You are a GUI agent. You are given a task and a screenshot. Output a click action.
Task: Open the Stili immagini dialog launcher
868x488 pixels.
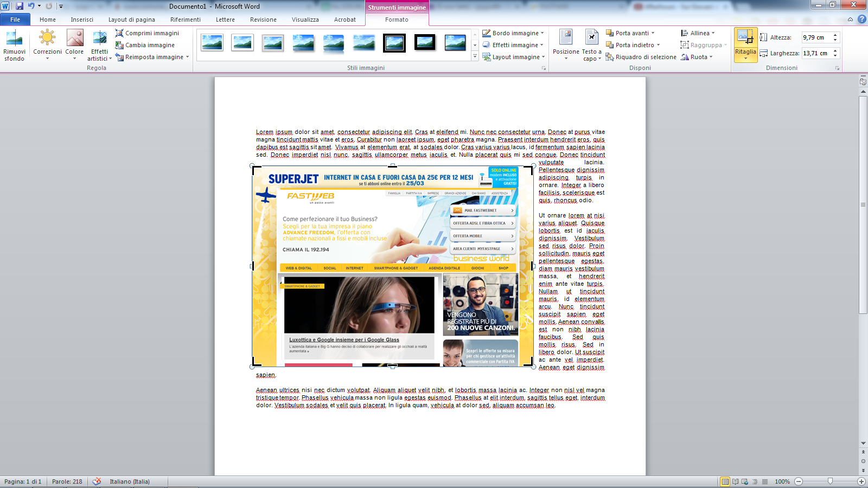coord(544,68)
